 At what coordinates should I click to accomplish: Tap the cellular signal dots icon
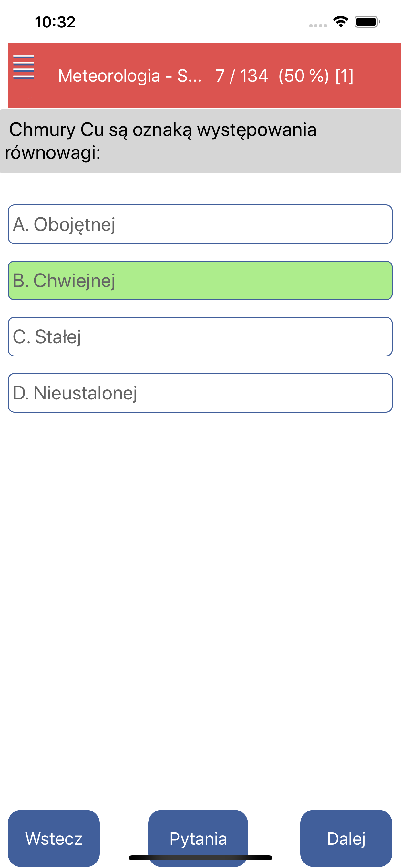318,26
